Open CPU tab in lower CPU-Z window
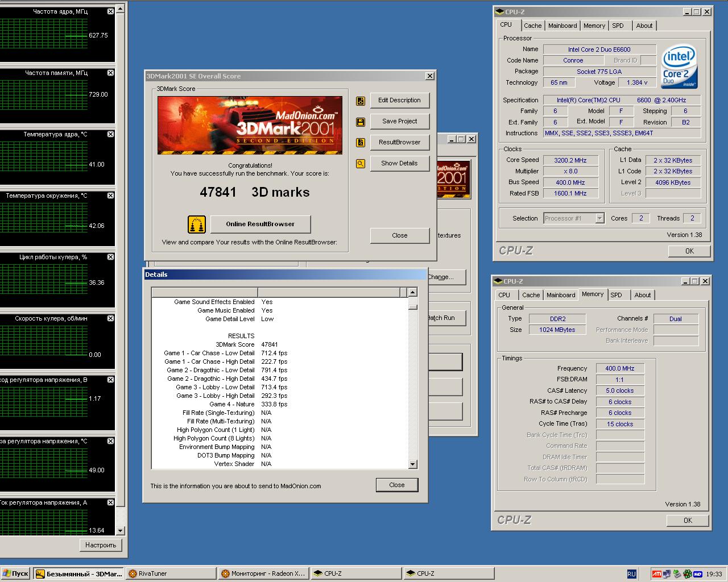The height and width of the screenshot is (582, 728). (504, 295)
